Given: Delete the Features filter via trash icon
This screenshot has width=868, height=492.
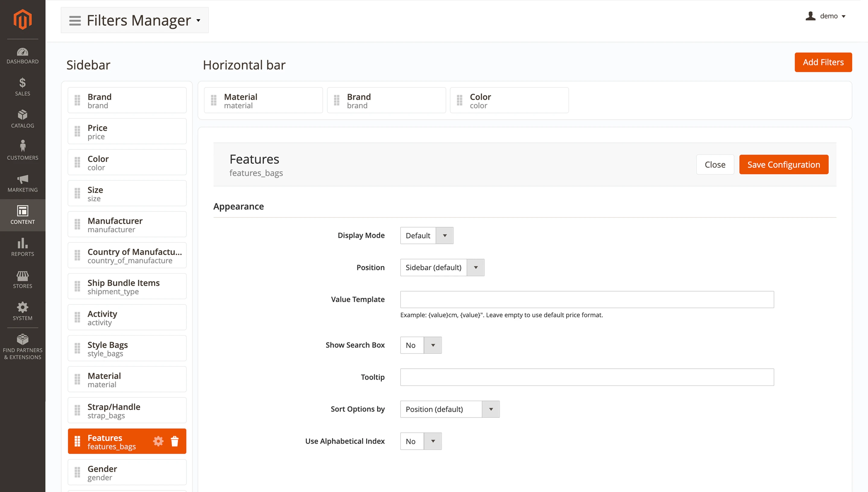Looking at the screenshot, I should [175, 441].
